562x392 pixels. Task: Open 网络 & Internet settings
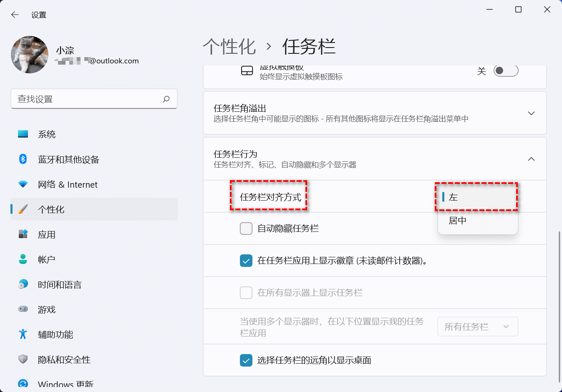coord(67,184)
